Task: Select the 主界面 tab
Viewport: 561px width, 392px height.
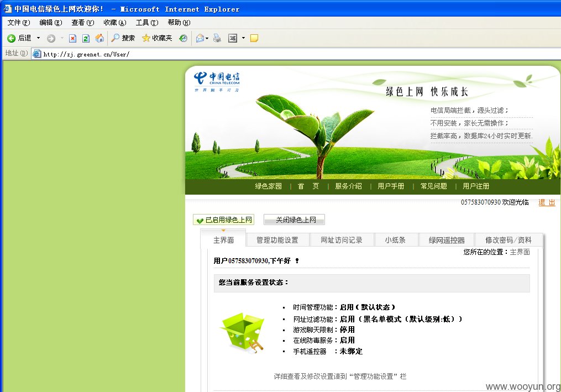Action: (223, 239)
